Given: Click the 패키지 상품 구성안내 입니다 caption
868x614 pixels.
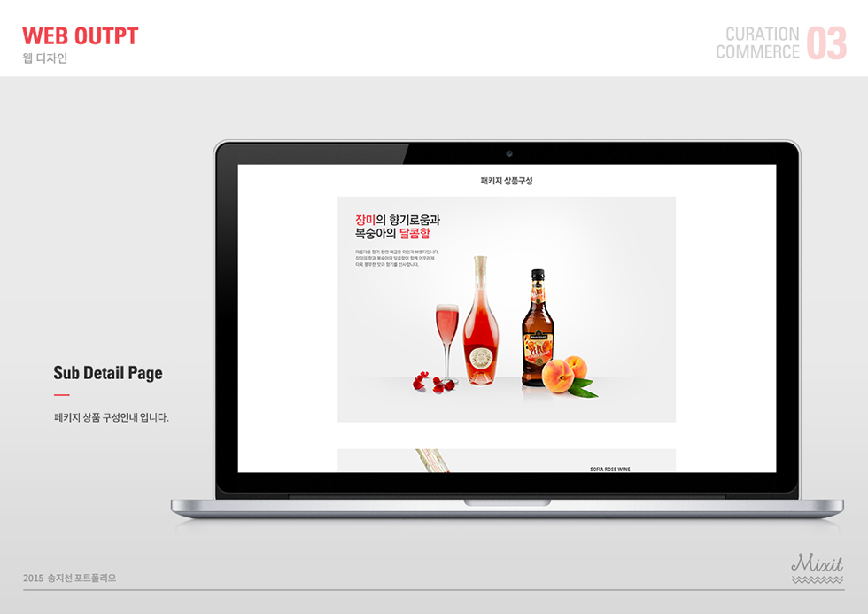Looking at the screenshot, I should coord(111,417).
